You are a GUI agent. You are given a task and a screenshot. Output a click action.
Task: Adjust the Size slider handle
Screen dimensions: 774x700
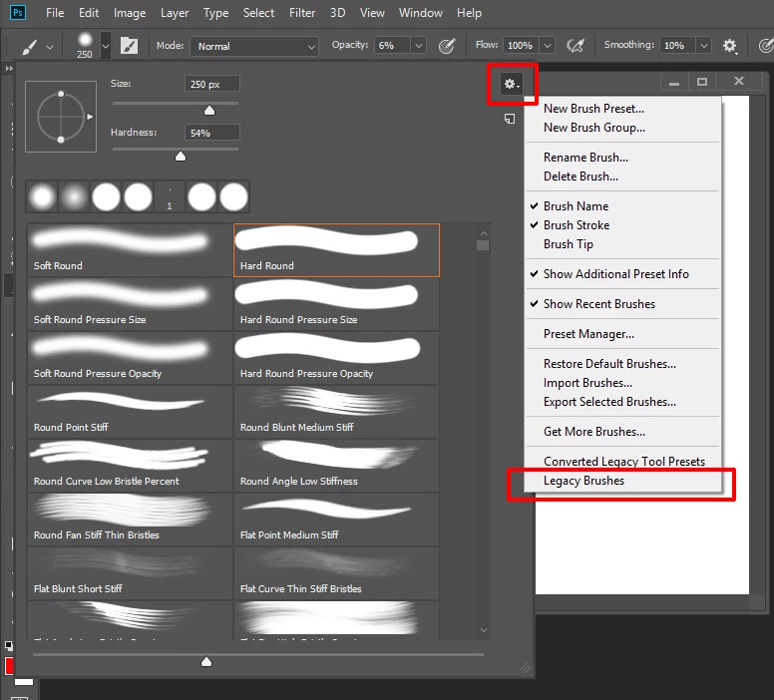209,110
